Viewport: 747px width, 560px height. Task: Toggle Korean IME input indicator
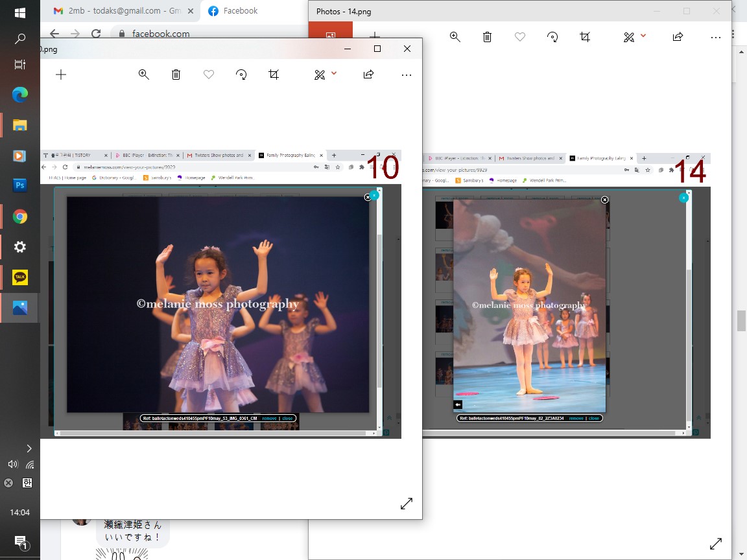click(27, 483)
